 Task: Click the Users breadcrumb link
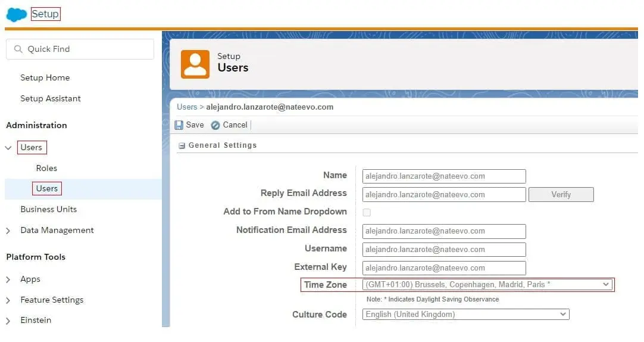(x=187, y=107)
